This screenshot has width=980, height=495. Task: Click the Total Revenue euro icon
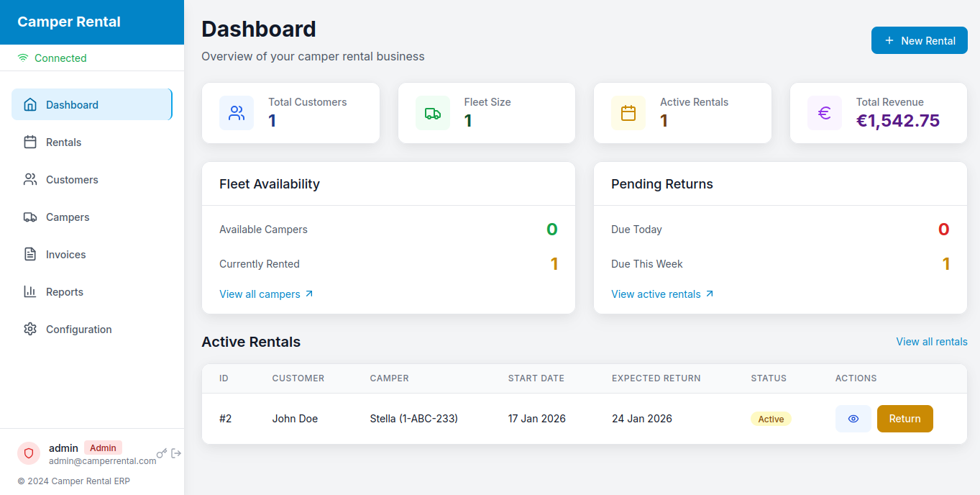(825, 113)
